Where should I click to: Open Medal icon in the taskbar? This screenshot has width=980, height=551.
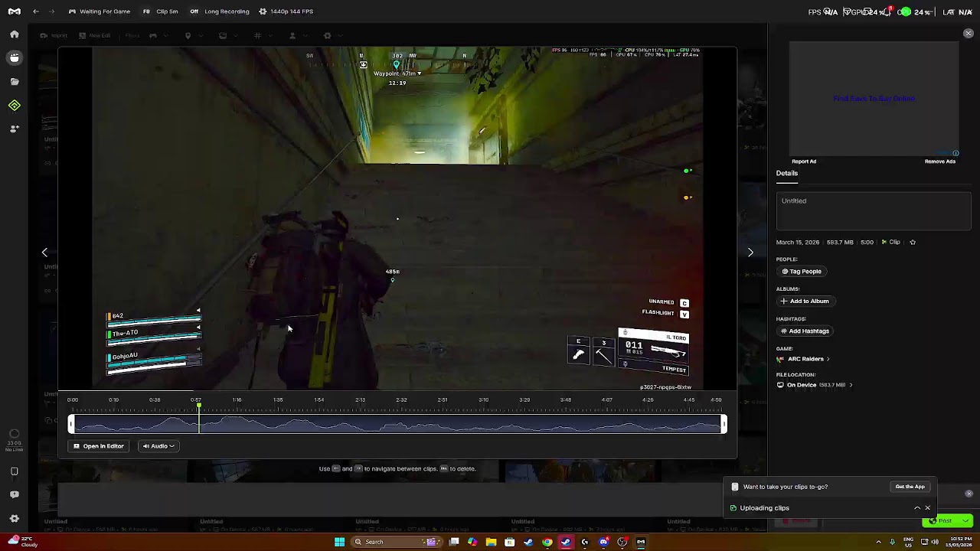tap(641, 542)
